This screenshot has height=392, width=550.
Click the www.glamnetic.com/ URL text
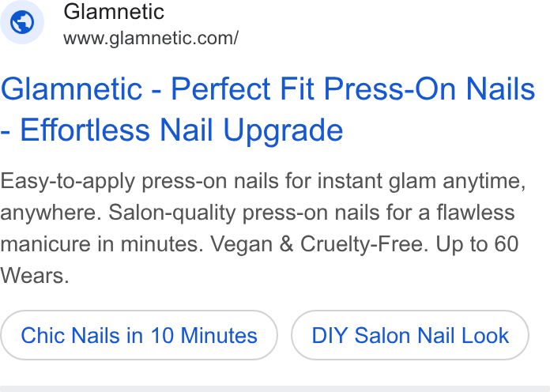[x=151, y=38]
